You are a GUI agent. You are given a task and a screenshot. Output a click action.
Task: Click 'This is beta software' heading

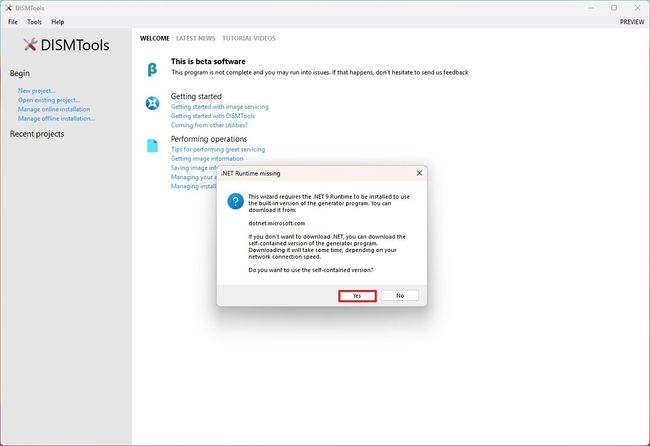tap(208, 61)
